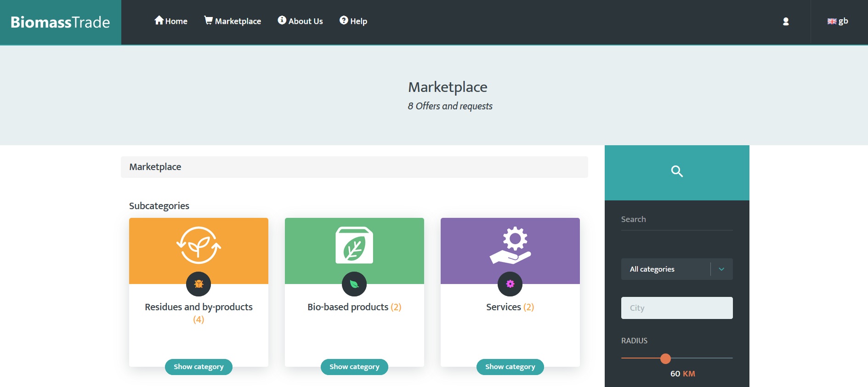Image resolution: width=868 pixels, height=387 pixels.
Task: Click the '60 KM' radius value
Action: (683, 374)
